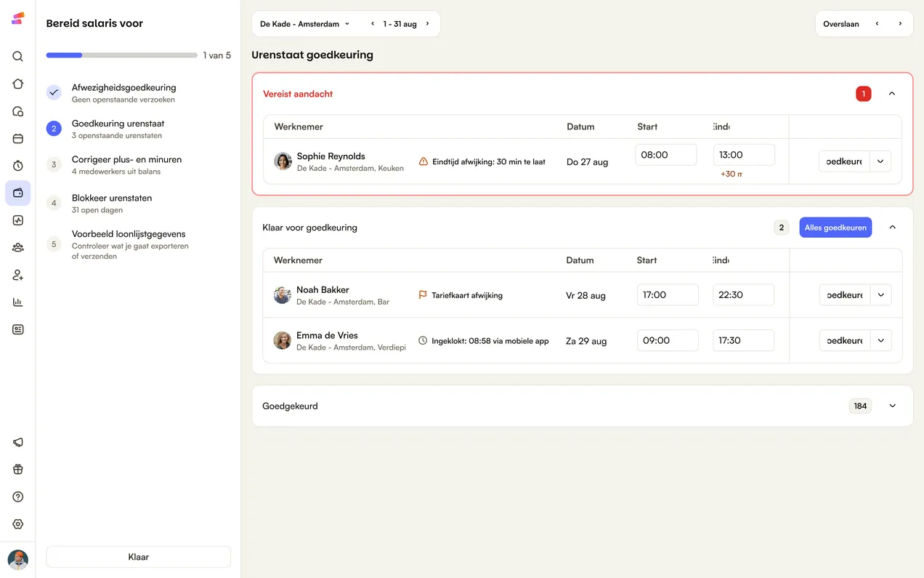Click the next arrow beside Overslaan
This screenshot has width=924, height=578.
pos(900,24)
